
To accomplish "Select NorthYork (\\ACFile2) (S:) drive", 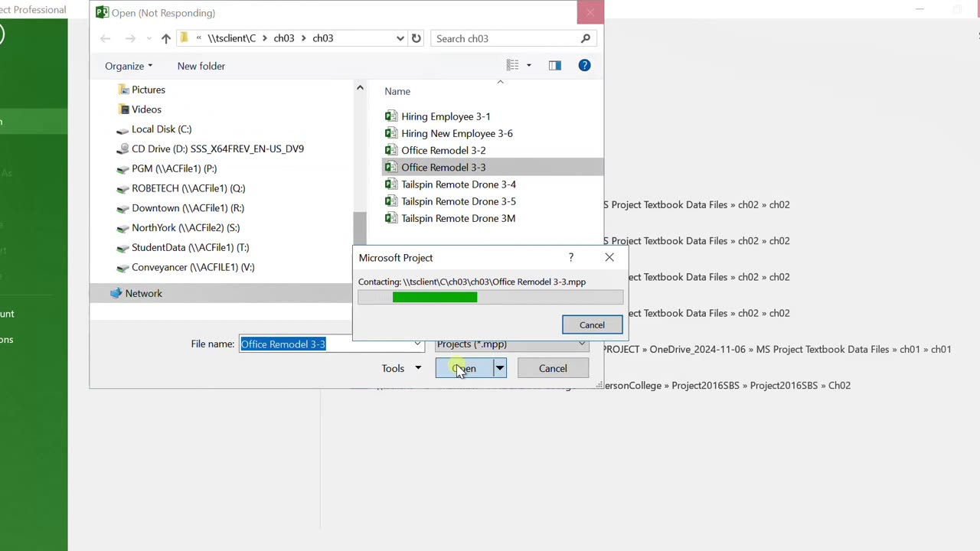I will [x=185, y=228].
